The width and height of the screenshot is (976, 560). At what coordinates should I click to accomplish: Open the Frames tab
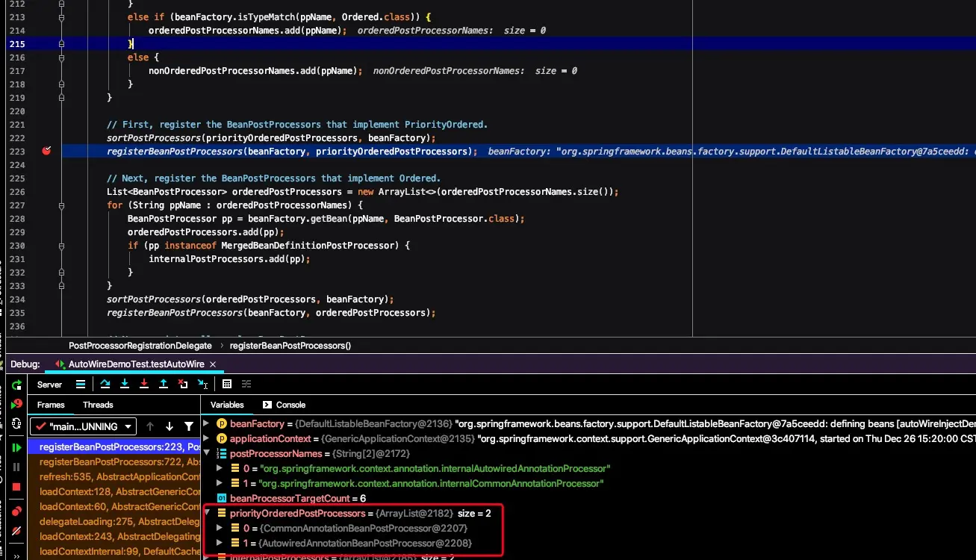[51, 405]
